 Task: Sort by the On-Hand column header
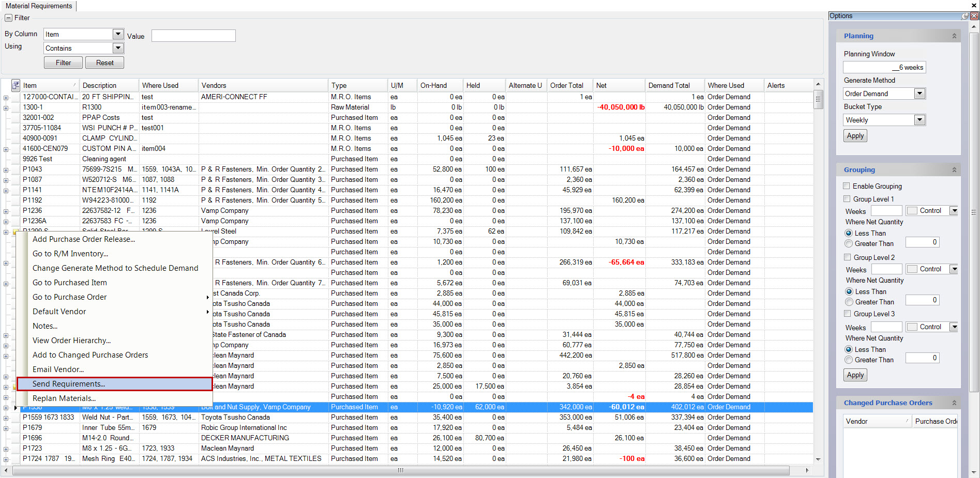coord(440,85)
